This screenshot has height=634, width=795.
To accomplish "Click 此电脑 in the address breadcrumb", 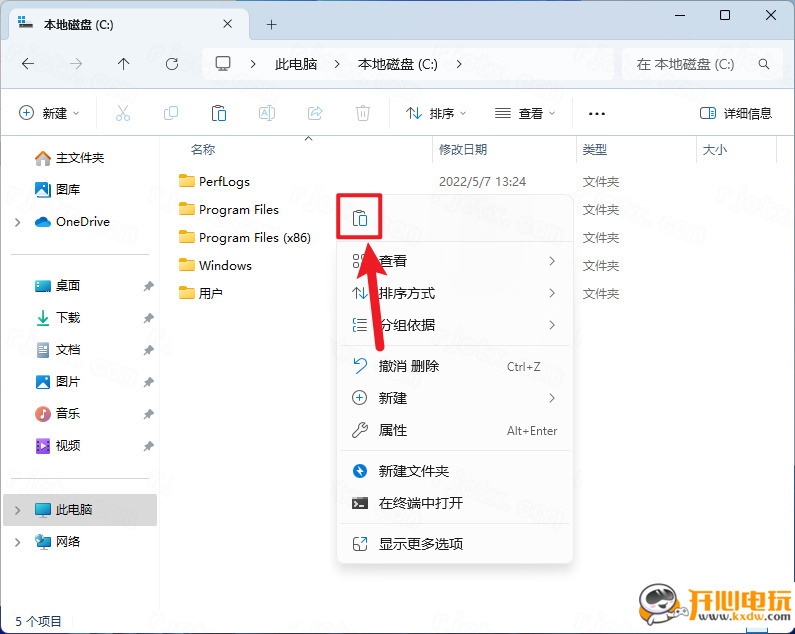I will 296,64.
